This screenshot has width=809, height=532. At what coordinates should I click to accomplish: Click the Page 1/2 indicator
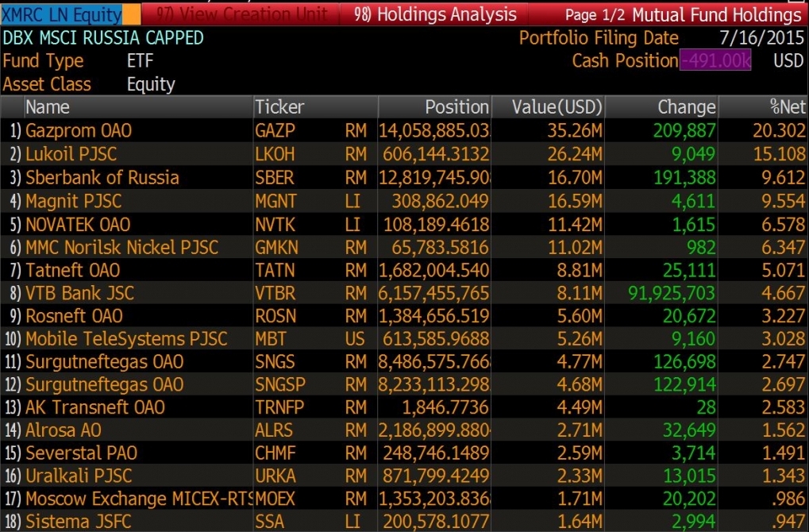(x=595, y=15)
